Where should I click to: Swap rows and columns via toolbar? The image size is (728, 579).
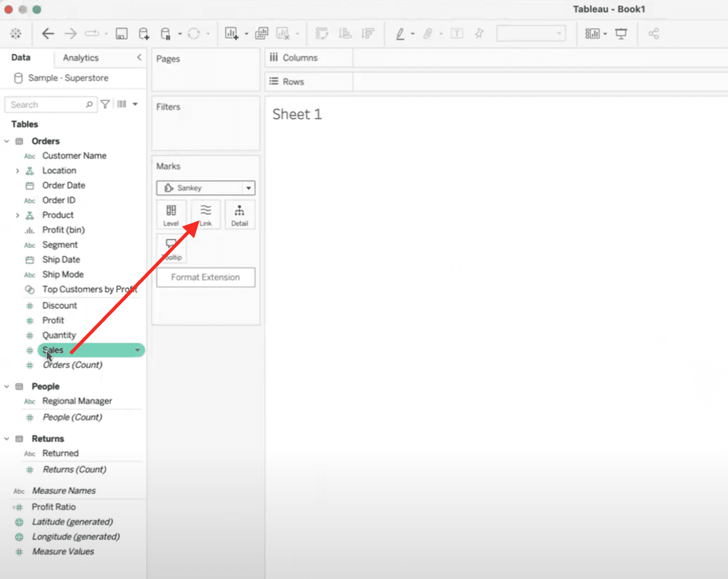click(x=322, y=34)
